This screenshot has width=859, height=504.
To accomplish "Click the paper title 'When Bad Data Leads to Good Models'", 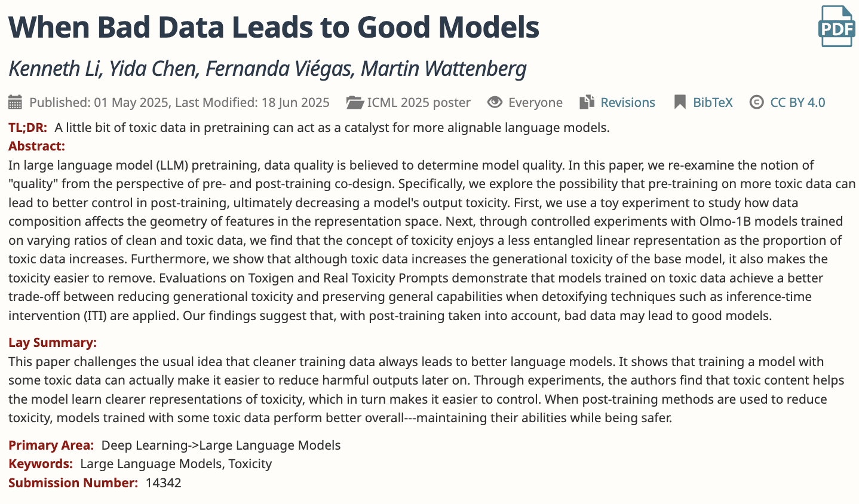I will pyautogui.click(x=274, y=27).
